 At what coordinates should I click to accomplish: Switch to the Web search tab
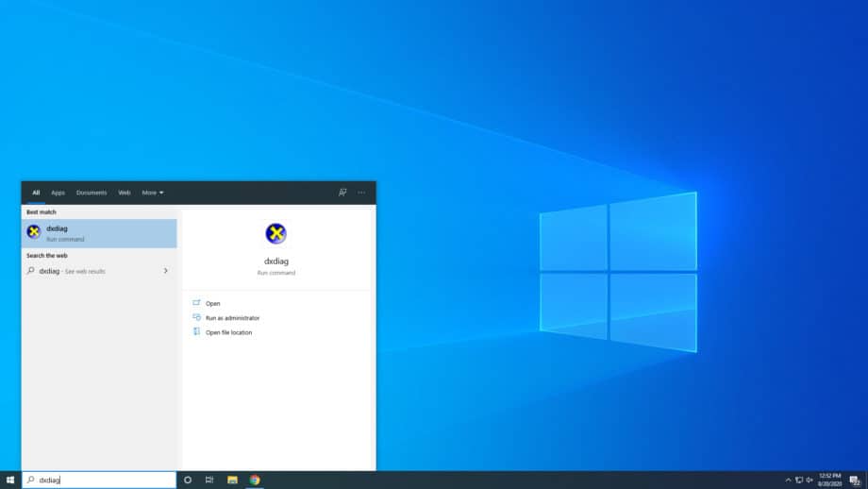point(125,193)
